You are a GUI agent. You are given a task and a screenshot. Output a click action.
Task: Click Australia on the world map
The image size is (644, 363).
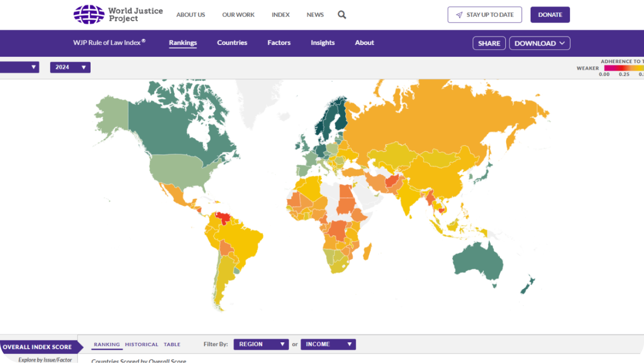(x=477, y=263)
